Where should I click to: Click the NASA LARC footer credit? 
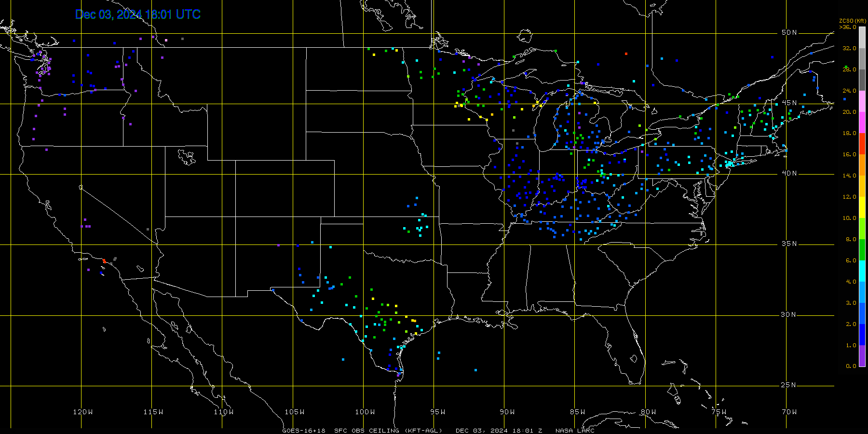575,431
